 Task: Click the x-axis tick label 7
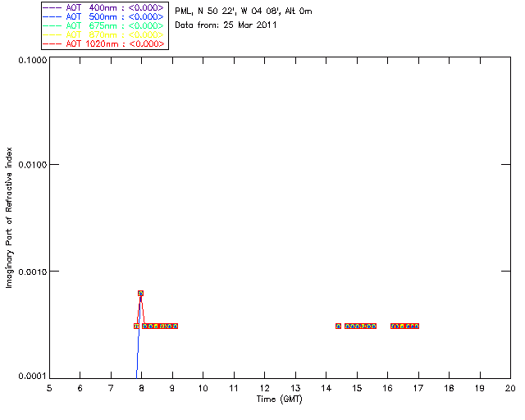[x=111, y=388]
